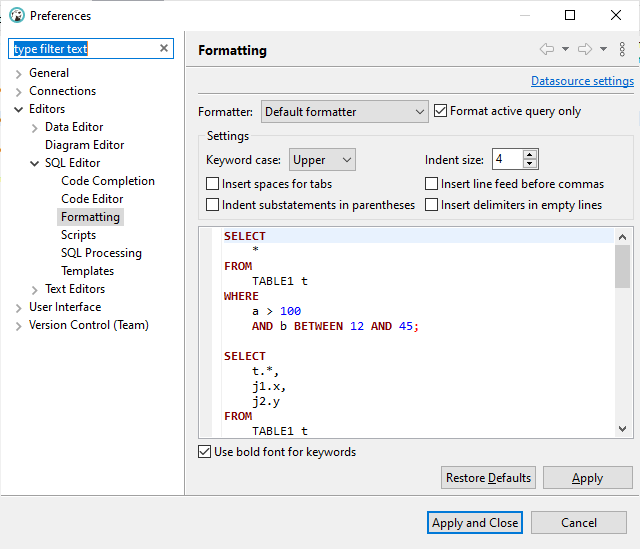Screen dimensions: 640x549
Task: Select Code Editor preferences page
Action: [92, 199]
